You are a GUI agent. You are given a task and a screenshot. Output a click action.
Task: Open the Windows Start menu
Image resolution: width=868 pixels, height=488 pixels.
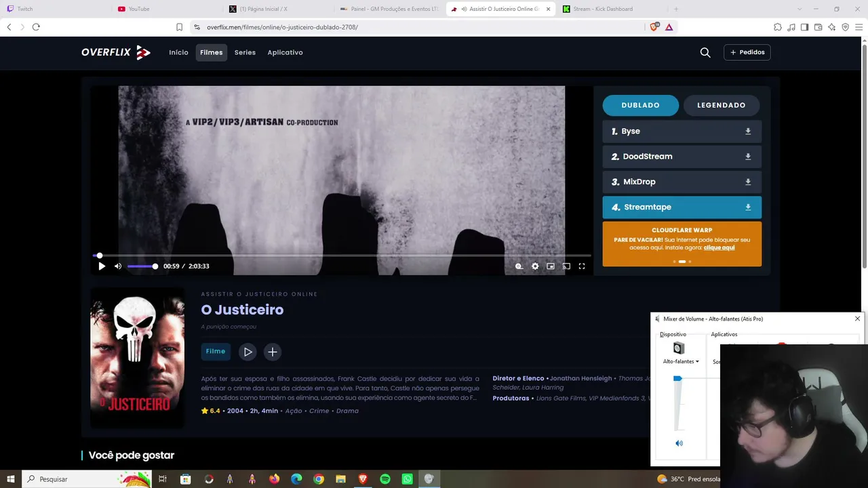pos(11,479)
